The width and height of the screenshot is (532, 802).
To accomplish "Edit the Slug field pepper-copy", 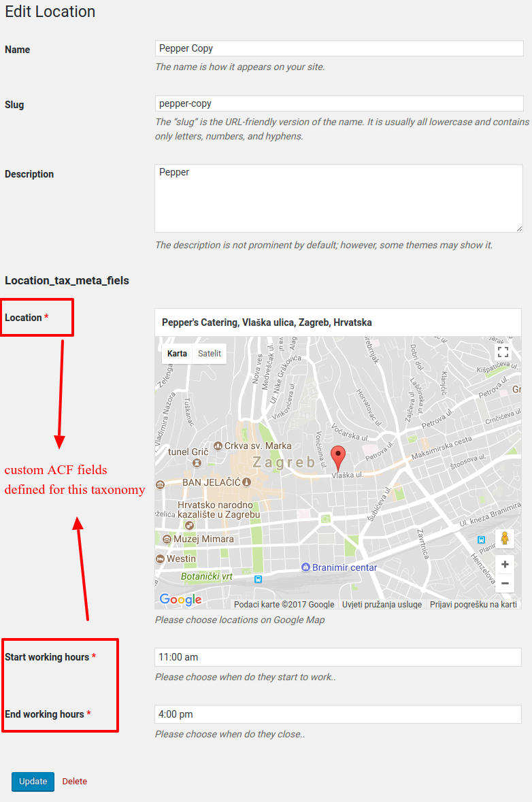I will click(x=339, y=103).
